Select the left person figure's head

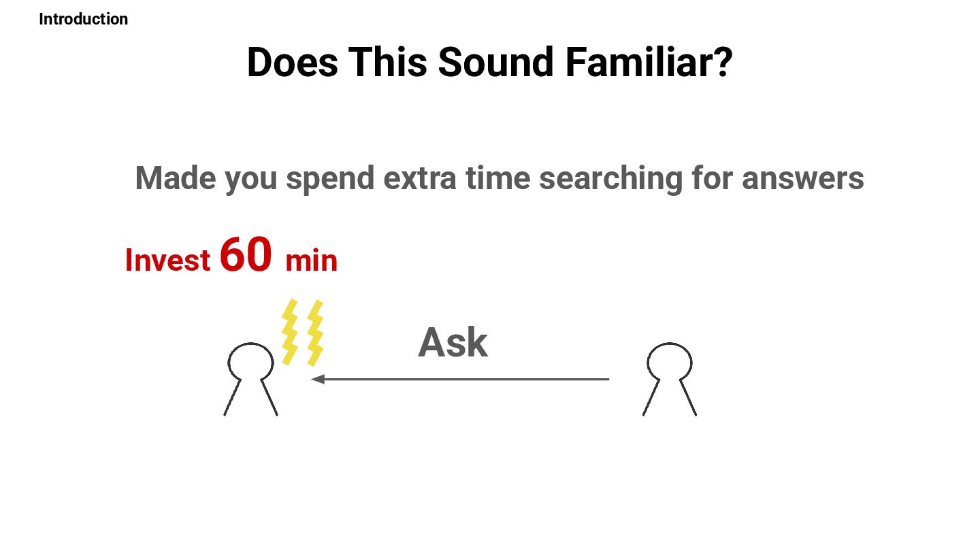250,361
